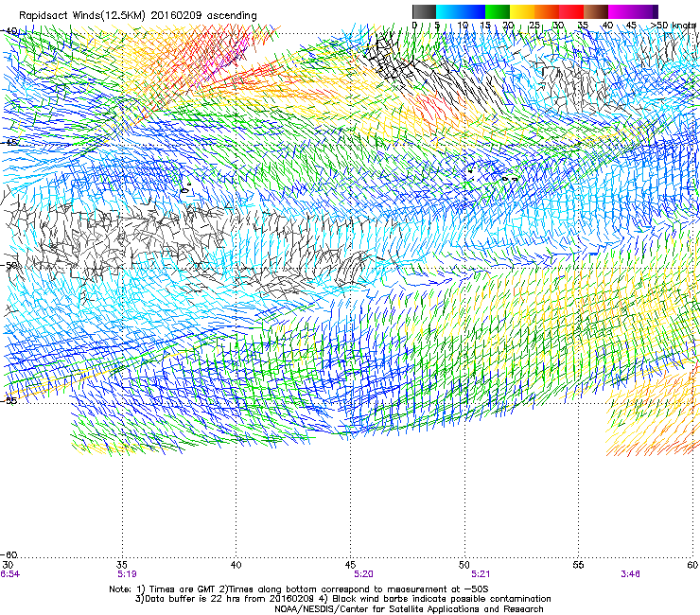Click the '55' longitude label on bottom axis

[x=578, y=565]
